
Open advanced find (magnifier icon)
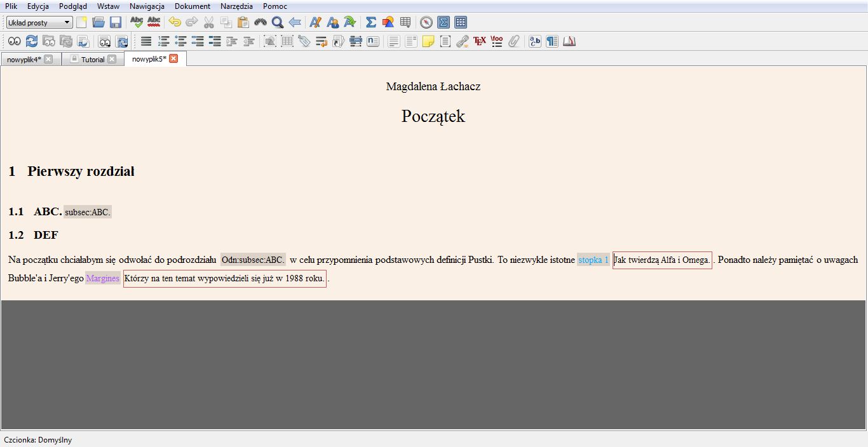click(278, 22)
